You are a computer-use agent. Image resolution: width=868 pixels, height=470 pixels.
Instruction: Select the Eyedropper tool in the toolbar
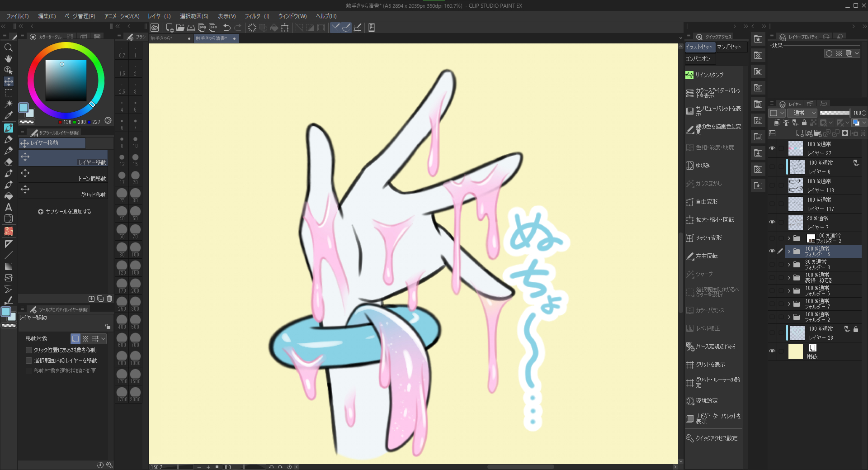point(8,115)
